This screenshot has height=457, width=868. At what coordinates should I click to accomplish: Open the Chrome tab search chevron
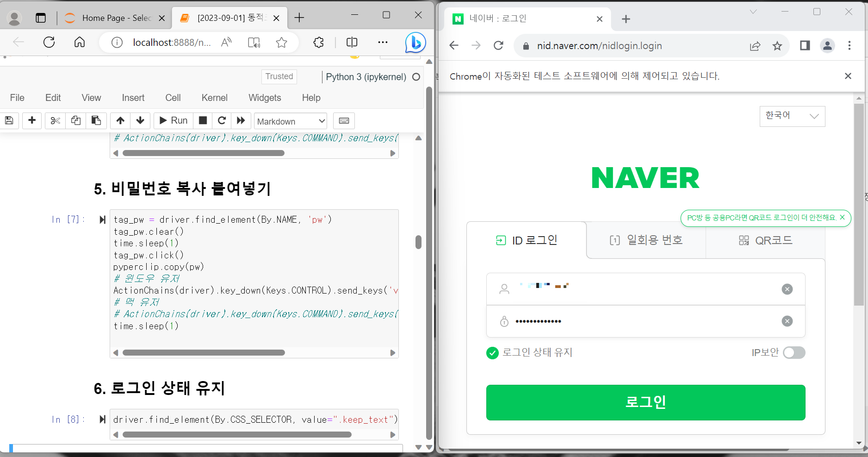[x=753, y=12]
